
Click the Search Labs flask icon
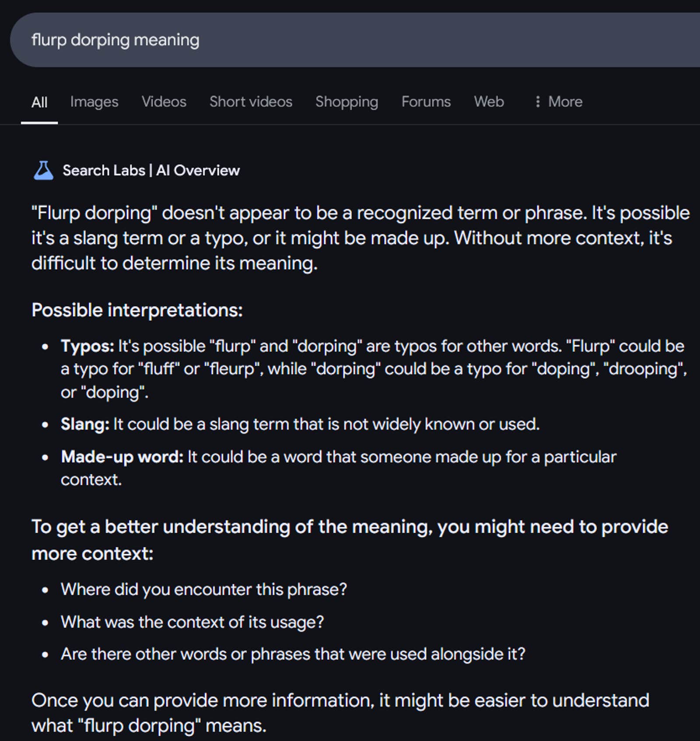[x=43, y=171]
